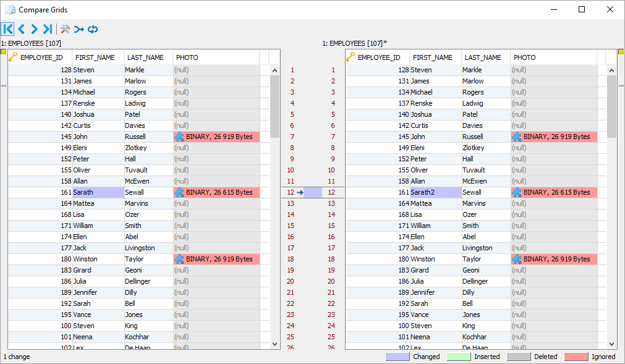The width and height of the screenshot is (625, 364).
Task: Click the Ignored legend color swatch
Action: [576, 357]
